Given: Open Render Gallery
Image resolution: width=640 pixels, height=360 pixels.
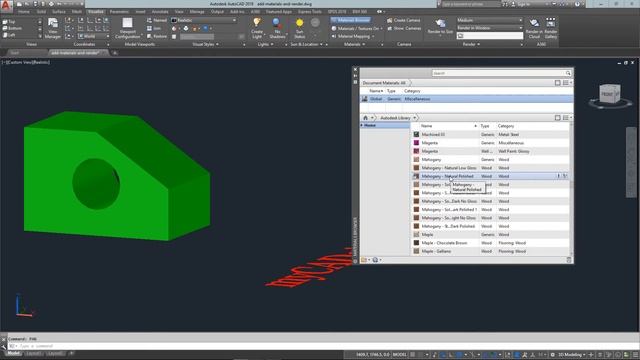Looking at the screenshot, I should point(551,28).
